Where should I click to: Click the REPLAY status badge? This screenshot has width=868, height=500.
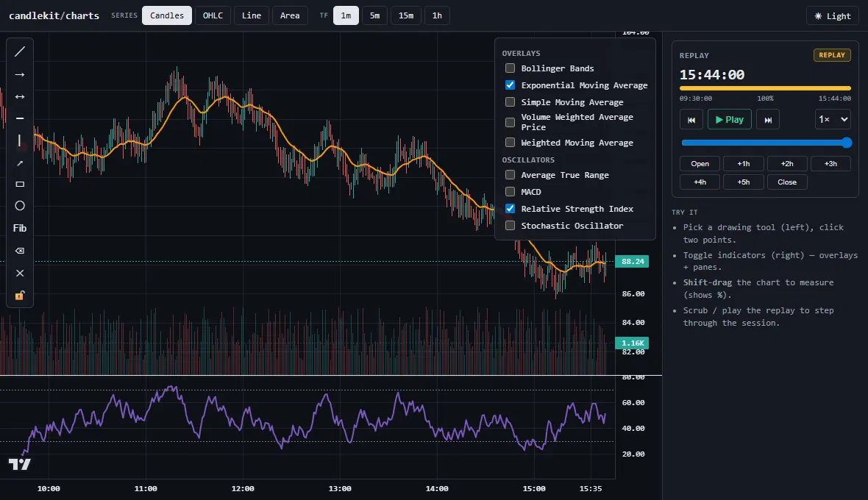831,54
